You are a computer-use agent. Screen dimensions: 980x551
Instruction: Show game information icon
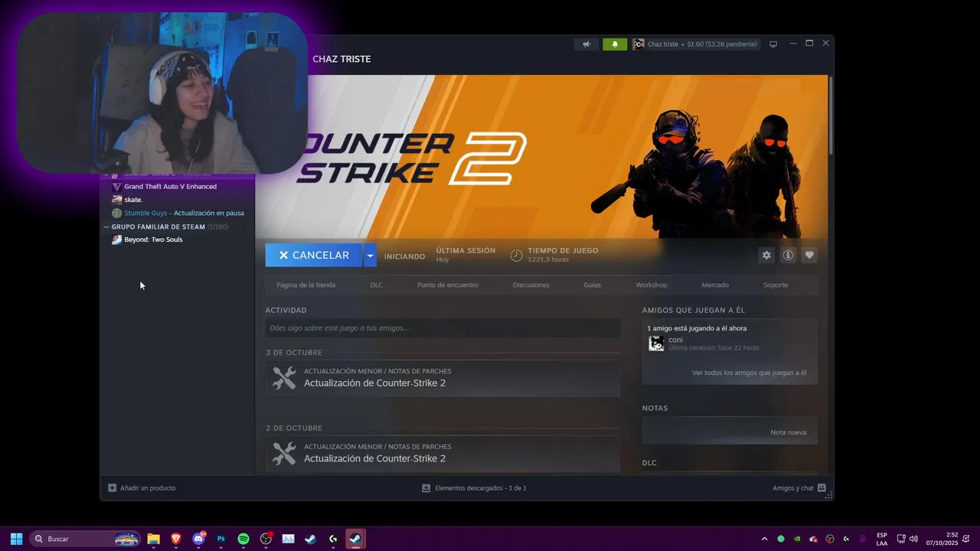point(788,256)
